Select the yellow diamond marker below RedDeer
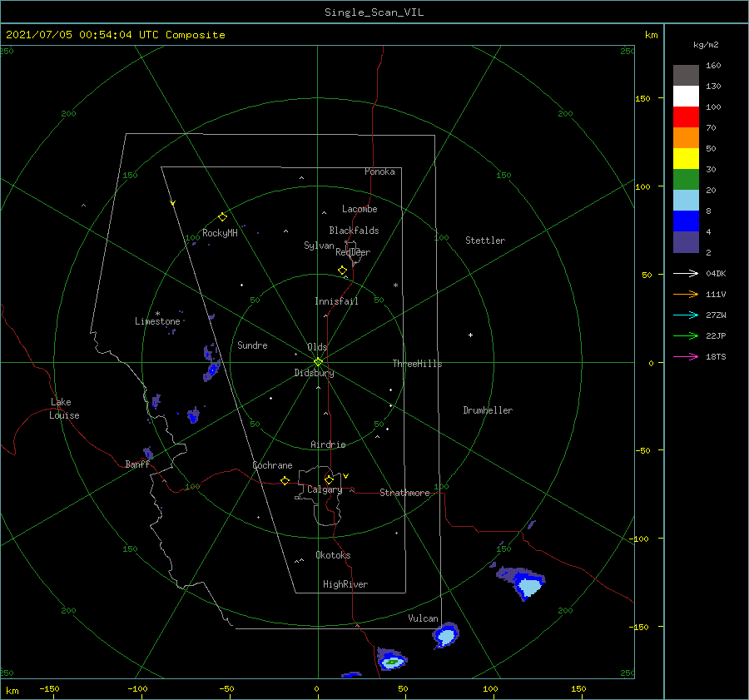Image resolution: width=749 pixels, height=700 pixels. point(342,270)
